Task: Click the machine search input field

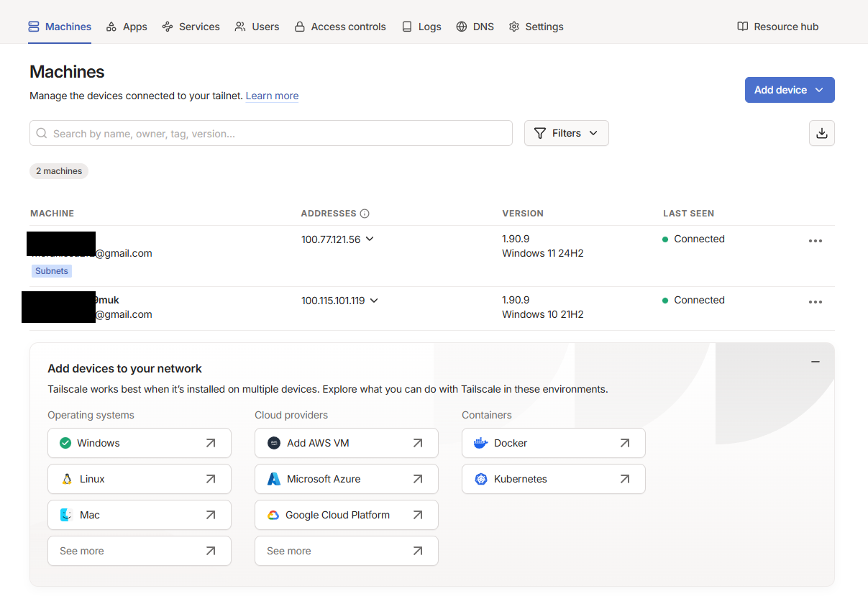Action: [x=270, y=133]
